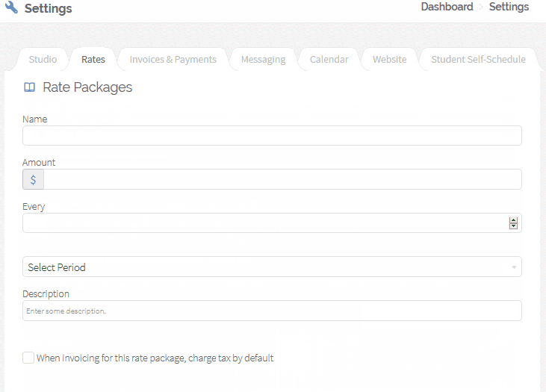
Task: Open the Calendar settings tab
Action: 329,60
